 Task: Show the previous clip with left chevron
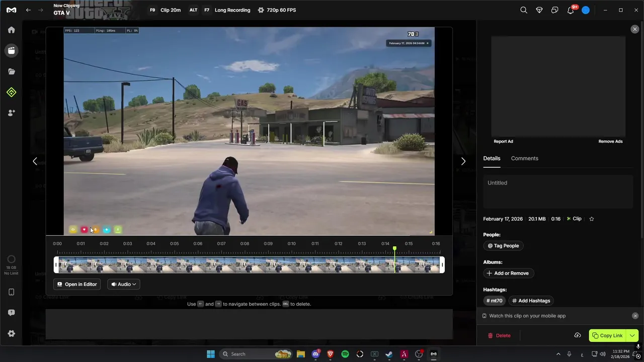[x=35, y=161]
